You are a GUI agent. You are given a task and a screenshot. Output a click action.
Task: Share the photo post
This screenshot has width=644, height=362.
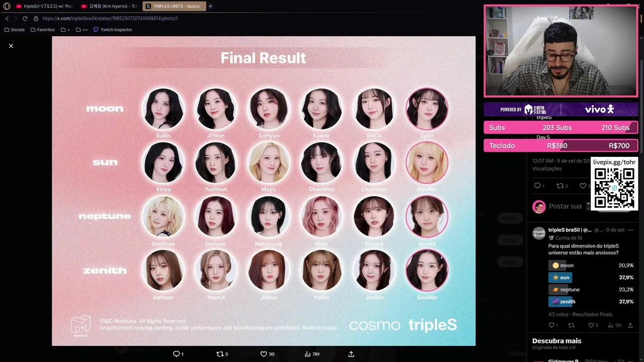point(351,354)
